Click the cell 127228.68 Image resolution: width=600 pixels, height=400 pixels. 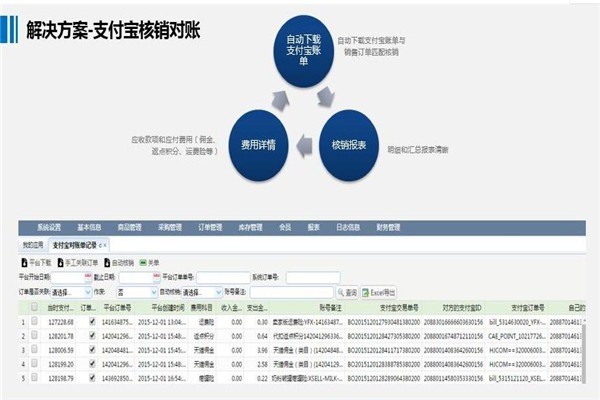tap(61, 322)
